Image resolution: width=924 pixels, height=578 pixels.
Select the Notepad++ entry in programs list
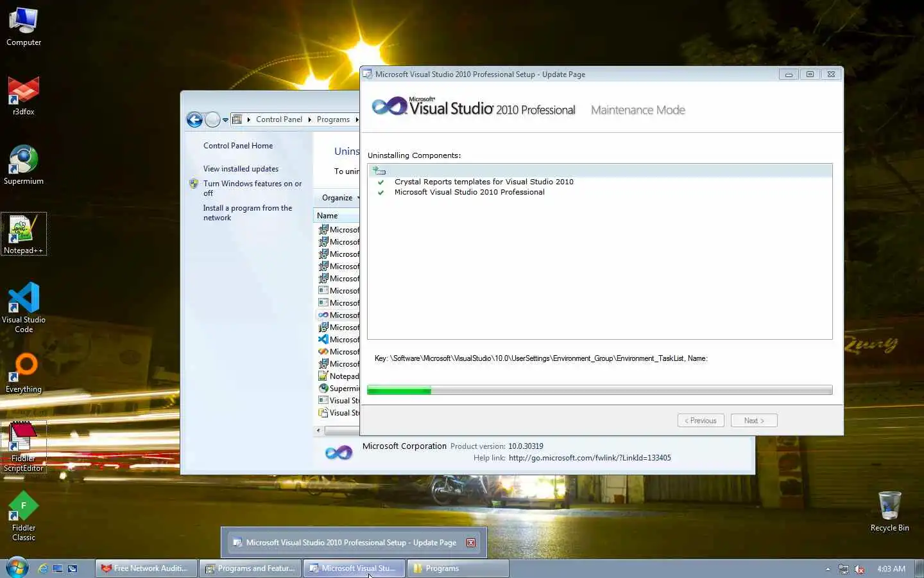(339, 376)
